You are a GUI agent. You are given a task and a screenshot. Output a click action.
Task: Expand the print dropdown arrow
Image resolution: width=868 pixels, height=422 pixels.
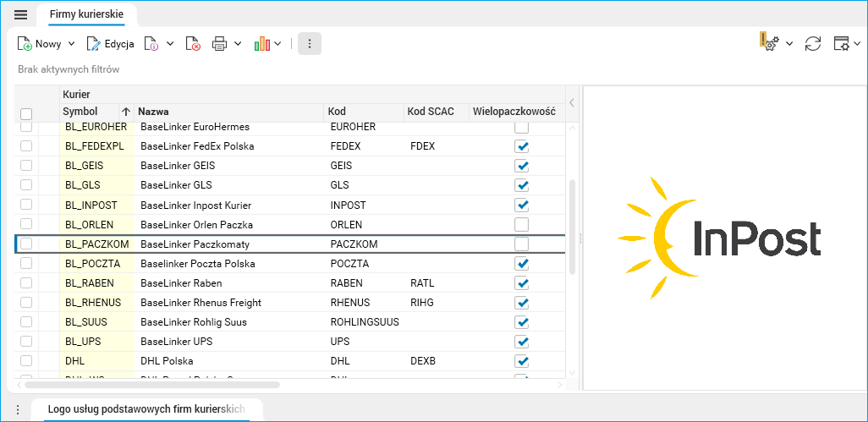[x=238, y=44]
